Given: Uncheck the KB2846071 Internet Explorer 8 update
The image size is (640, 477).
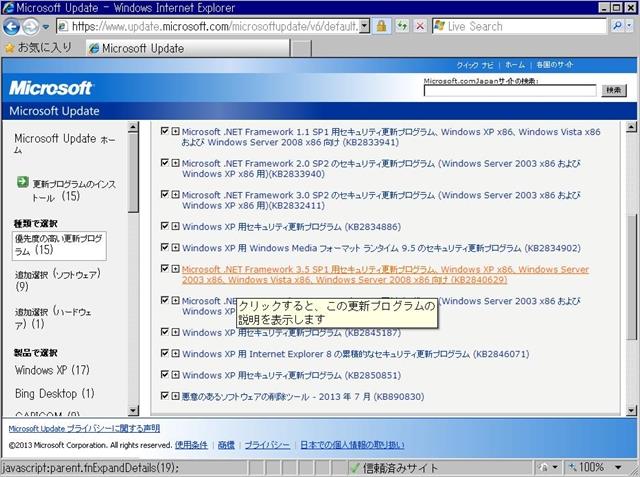Looking at the screenshot, I should [x=164, y=353].
